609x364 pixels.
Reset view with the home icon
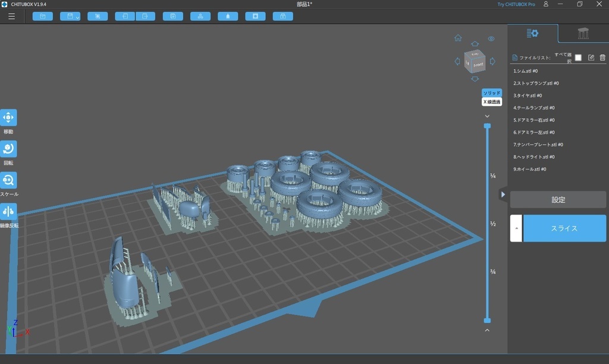tap(459, 37)
